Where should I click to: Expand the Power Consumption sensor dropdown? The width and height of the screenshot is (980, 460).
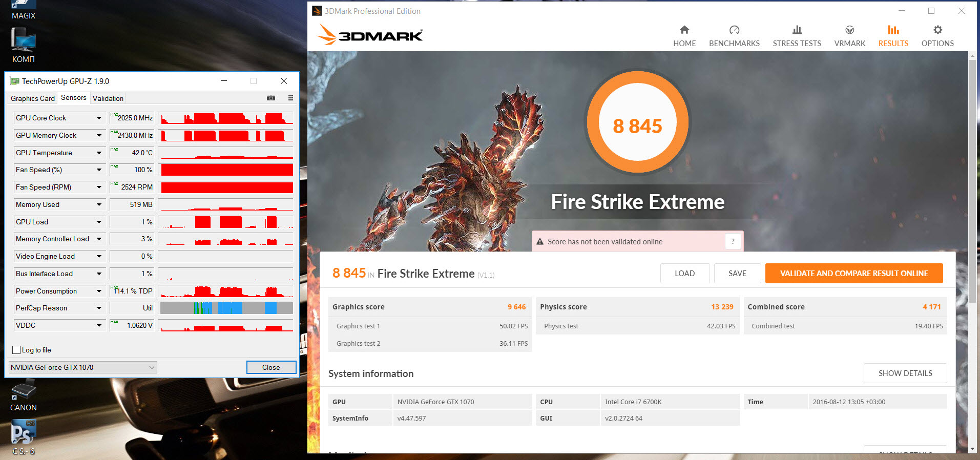point(99,291)
